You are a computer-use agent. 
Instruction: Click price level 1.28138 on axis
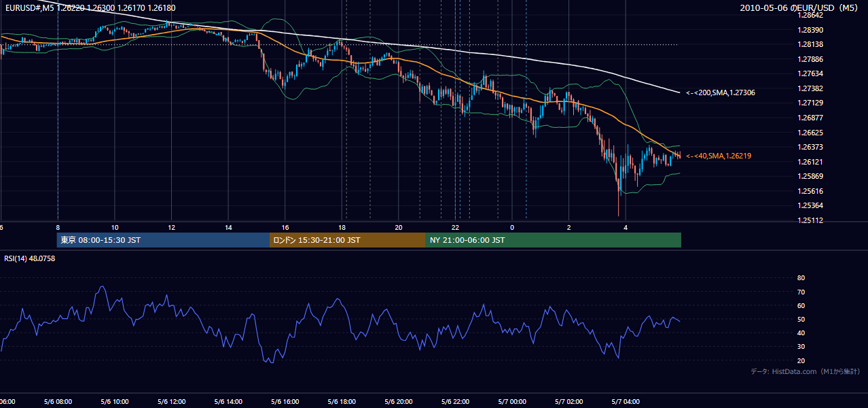click(x=810, y=44)
